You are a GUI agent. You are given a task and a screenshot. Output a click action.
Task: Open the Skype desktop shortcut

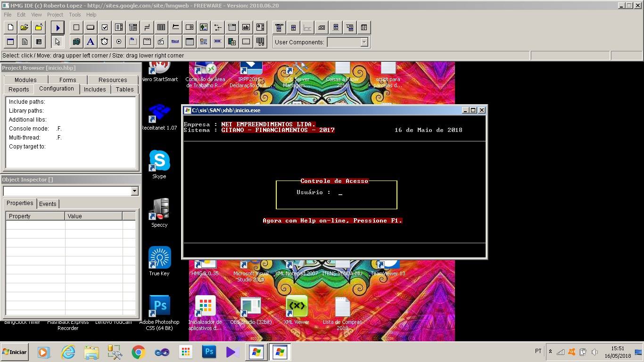tap(159, 165)
